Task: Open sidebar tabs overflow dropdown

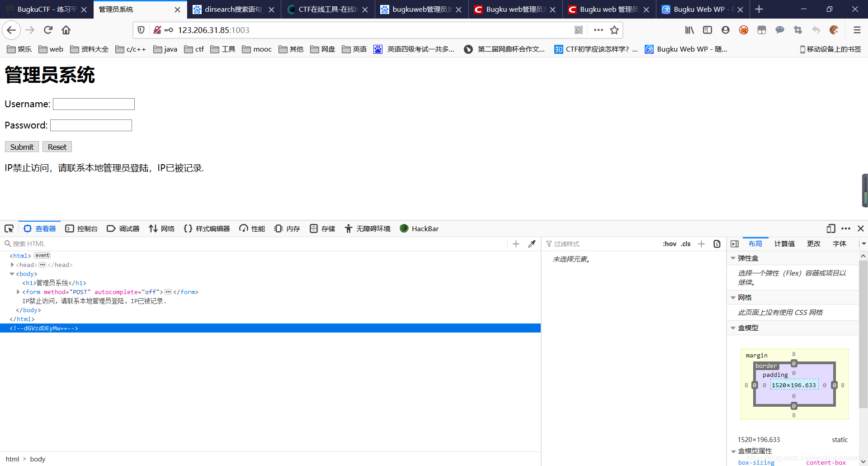Action: coord(863,244)
